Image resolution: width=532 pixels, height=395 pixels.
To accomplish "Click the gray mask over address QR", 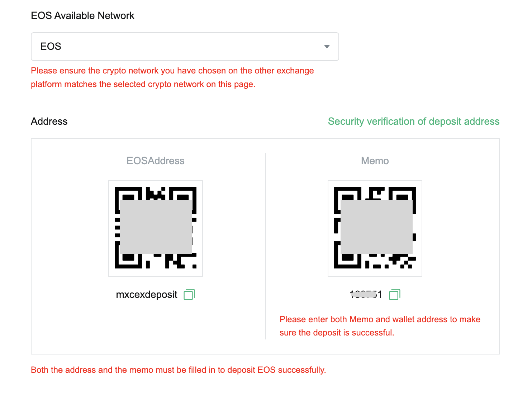I will (x=156, y=227).
